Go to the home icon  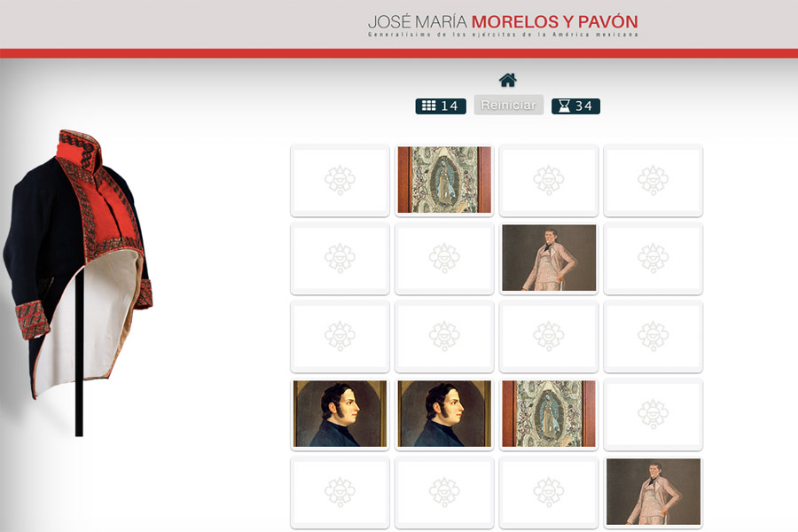click(x=507, y=80)
